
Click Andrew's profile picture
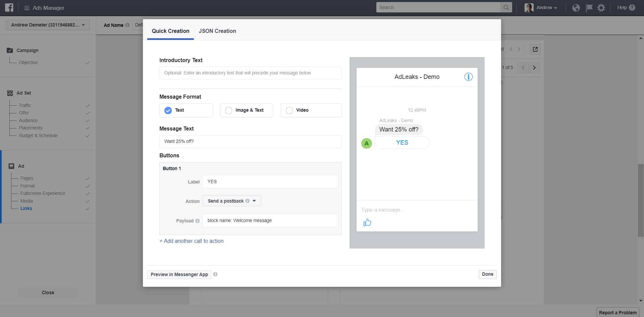coord(529,8)
